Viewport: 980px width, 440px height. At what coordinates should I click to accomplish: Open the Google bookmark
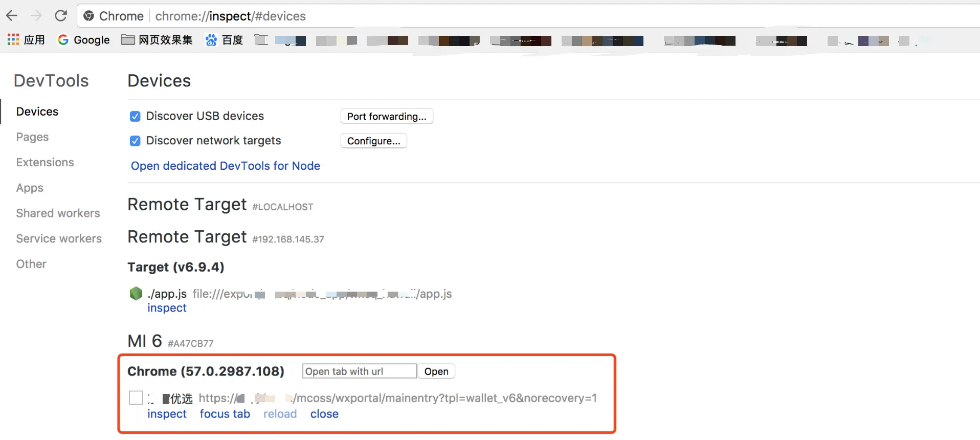84,40
